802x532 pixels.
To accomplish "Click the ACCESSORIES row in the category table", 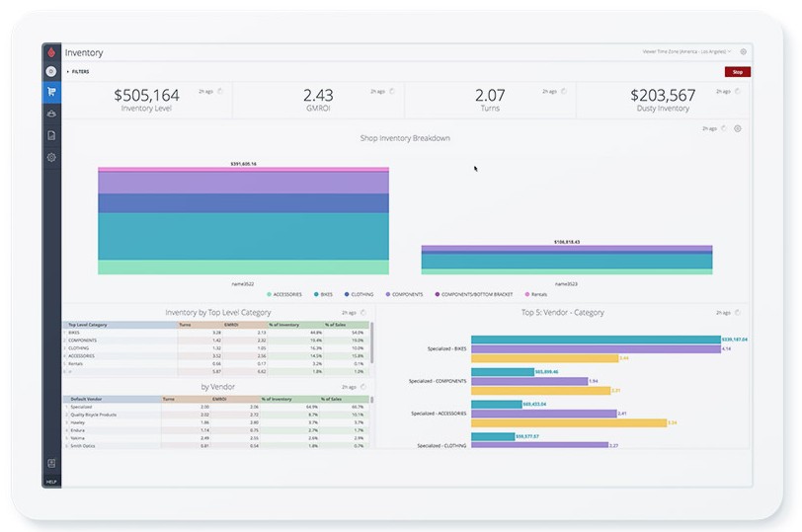I will [216, 356].
